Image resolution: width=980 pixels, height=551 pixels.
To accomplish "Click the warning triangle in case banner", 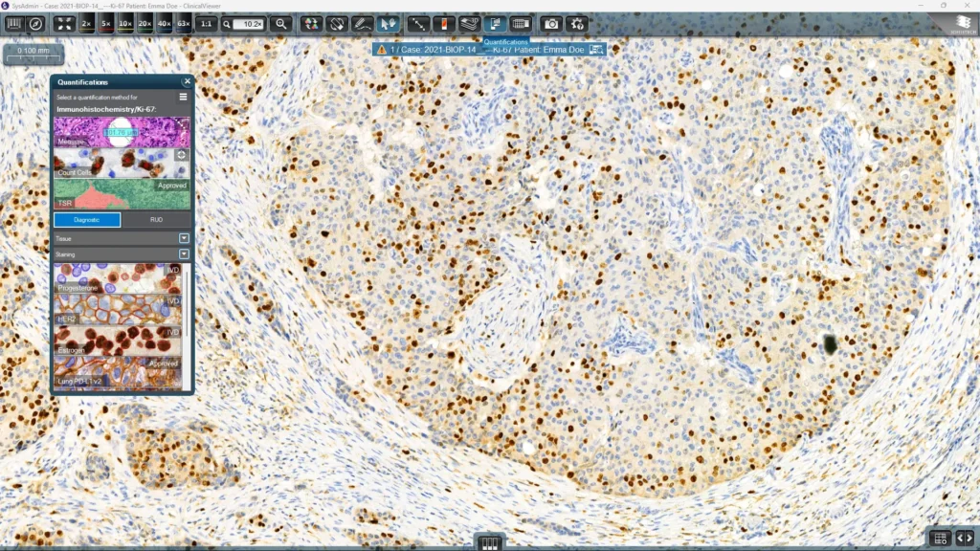I will coord(382,50).
